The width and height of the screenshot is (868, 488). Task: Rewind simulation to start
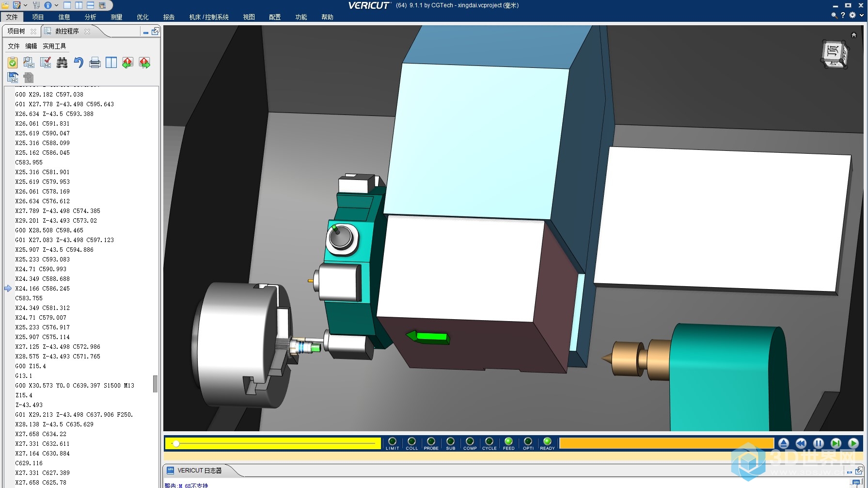coord(801,443)
